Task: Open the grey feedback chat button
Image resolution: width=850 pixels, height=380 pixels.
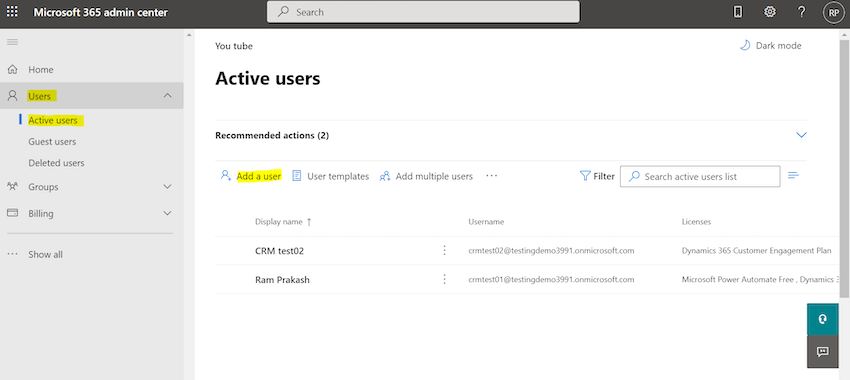Action: (x=823, y=352)
